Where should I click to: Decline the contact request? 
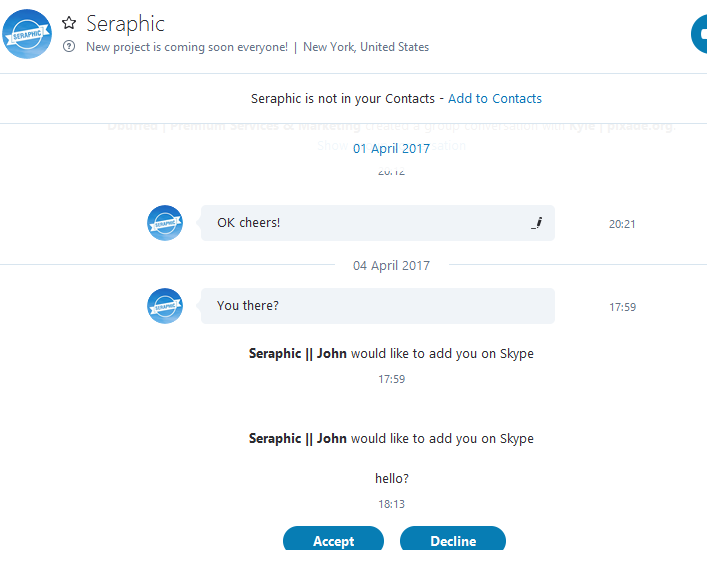click(x=453, y=541)
